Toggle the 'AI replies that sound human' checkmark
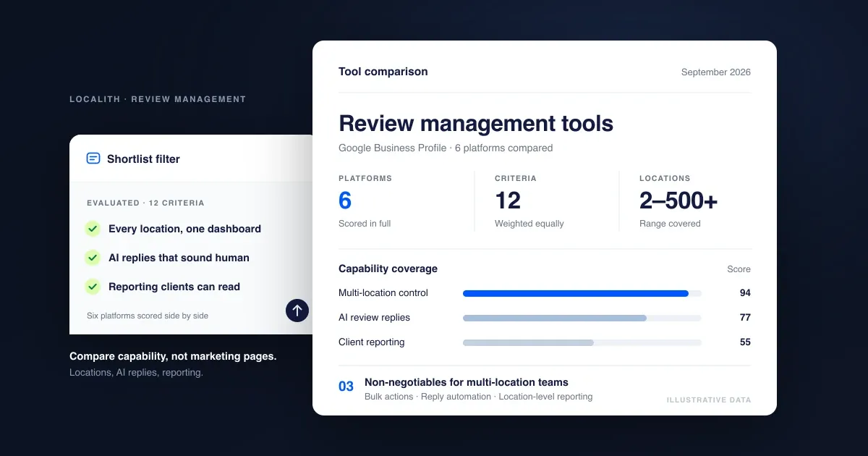Image resolution: width=868 pixels, height=456 pixels. click(93, 258)
